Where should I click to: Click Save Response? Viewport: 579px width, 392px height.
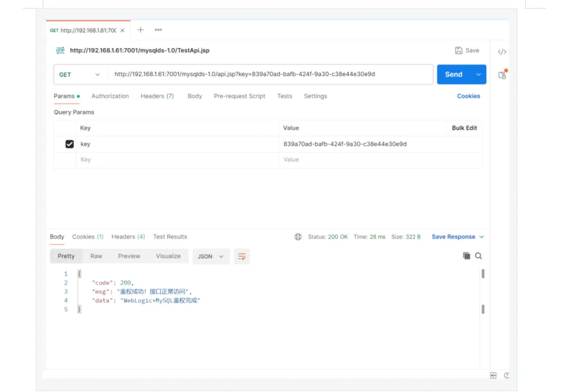point(453,237)
